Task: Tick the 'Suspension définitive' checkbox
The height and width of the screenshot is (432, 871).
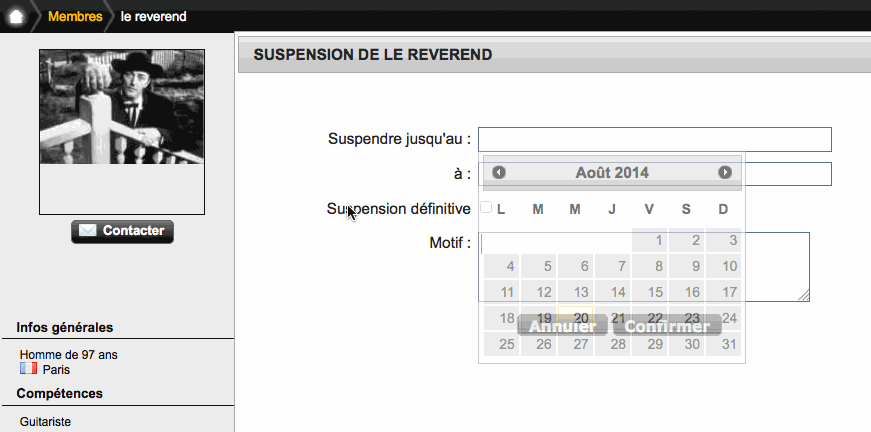Action: tap(486, 207)
